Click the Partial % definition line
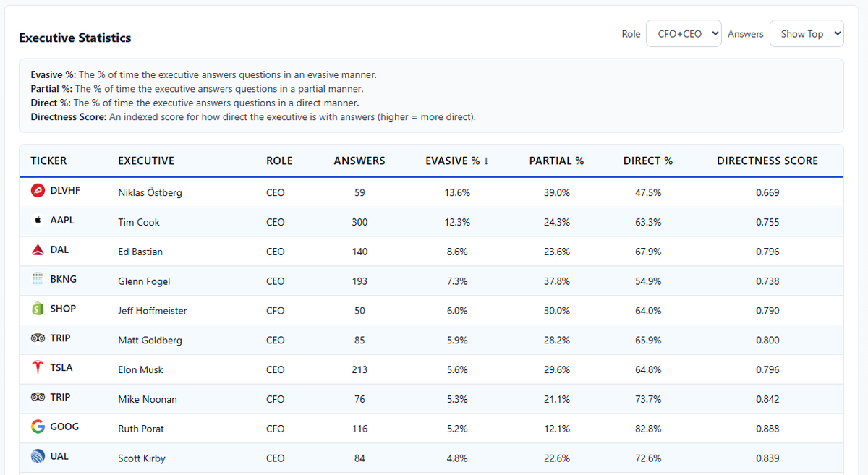868x475 pixels. coord(197,89)
